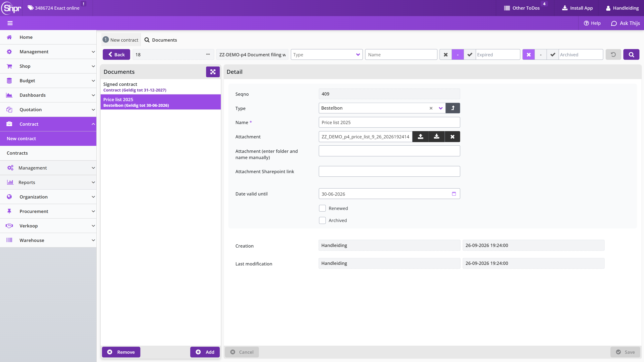The height and width of the screenshot is (362, 644).
Task: Switch to the New contract tab
Action: coord(121,40)
